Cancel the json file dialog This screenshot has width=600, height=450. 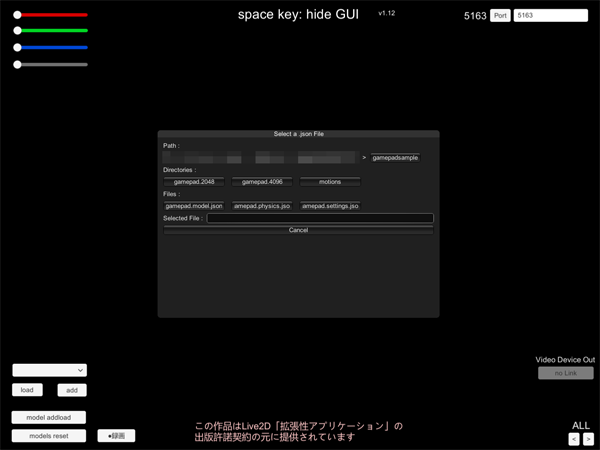[x=298, y=230]
